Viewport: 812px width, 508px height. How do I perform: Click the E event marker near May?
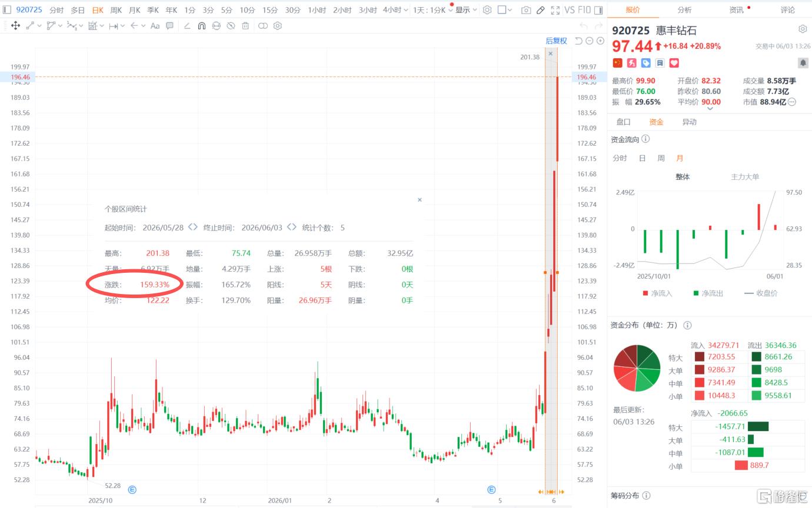491,489
